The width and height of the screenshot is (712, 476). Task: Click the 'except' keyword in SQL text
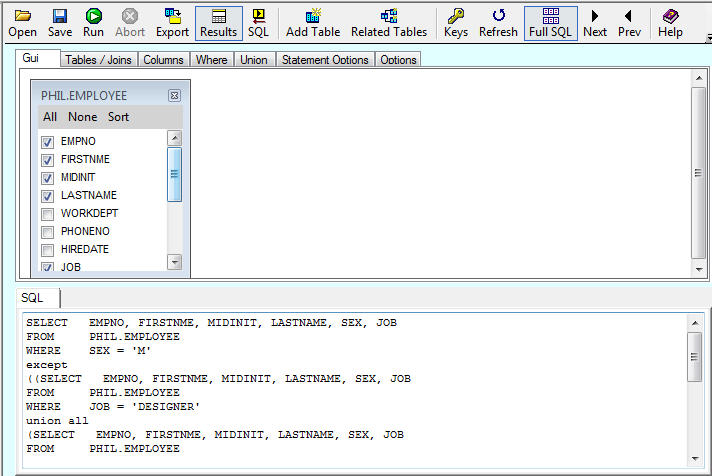(x=47, y=365)
